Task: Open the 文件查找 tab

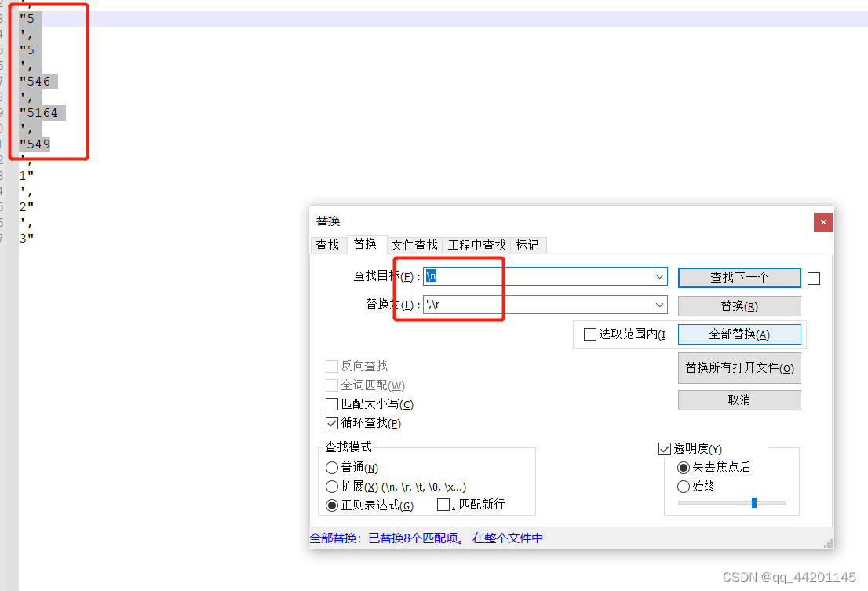Action: click(x=414, y=245)
